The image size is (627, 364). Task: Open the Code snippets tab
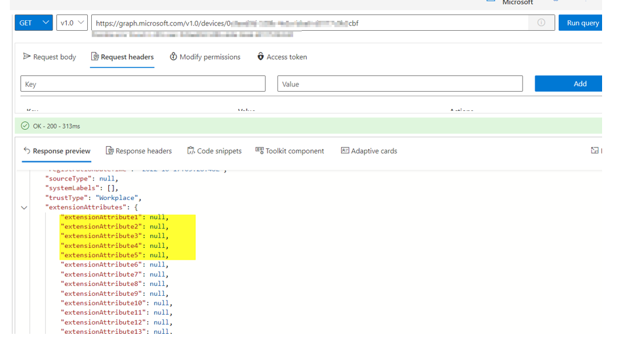tap(214, 151)
